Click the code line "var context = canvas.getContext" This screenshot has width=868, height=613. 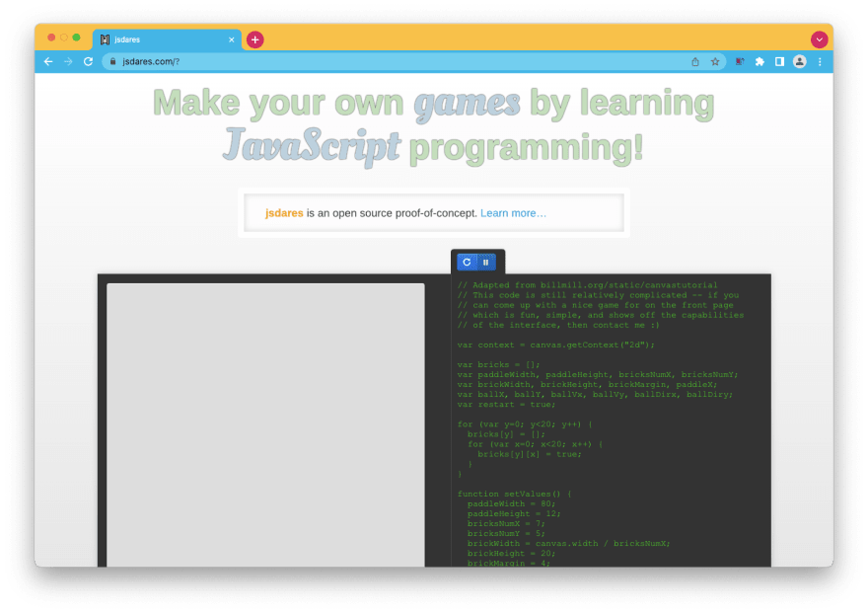pyautogui.click(x=555, y=345)
